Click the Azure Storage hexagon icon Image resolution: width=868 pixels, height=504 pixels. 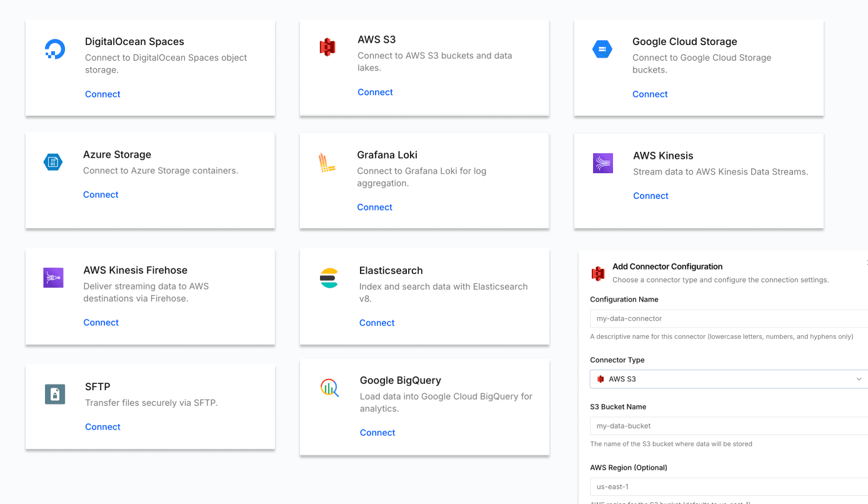click(53, 162)
